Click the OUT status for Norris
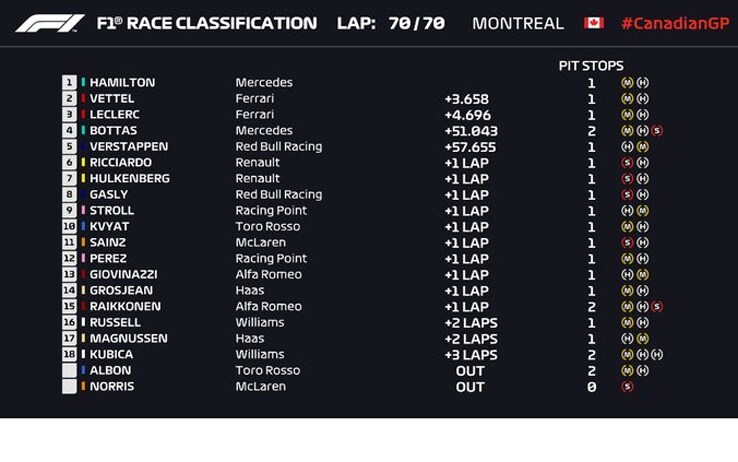This screenshot has width=738, height=462. pos(470,387)
